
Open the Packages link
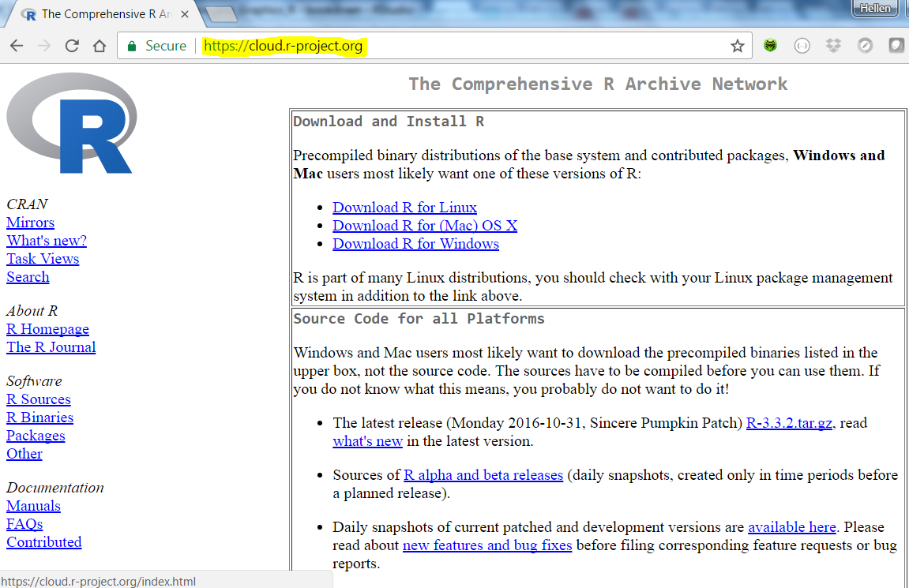tap(36, 436)
